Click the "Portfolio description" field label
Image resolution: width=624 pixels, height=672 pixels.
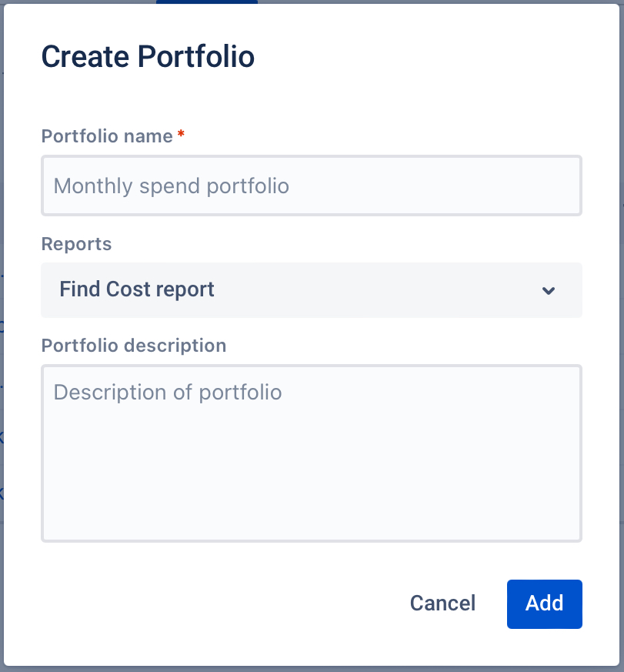[133, 346]
